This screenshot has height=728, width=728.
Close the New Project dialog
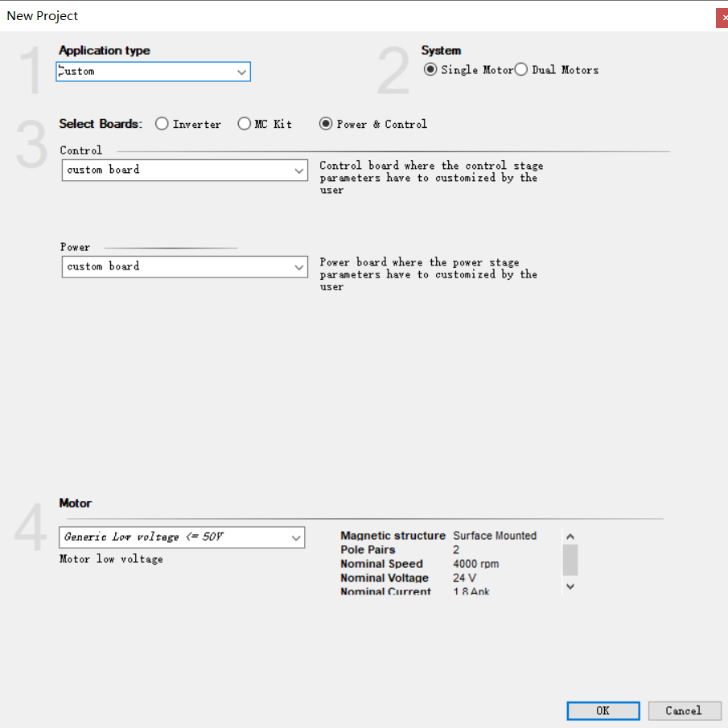coord(722,18)
